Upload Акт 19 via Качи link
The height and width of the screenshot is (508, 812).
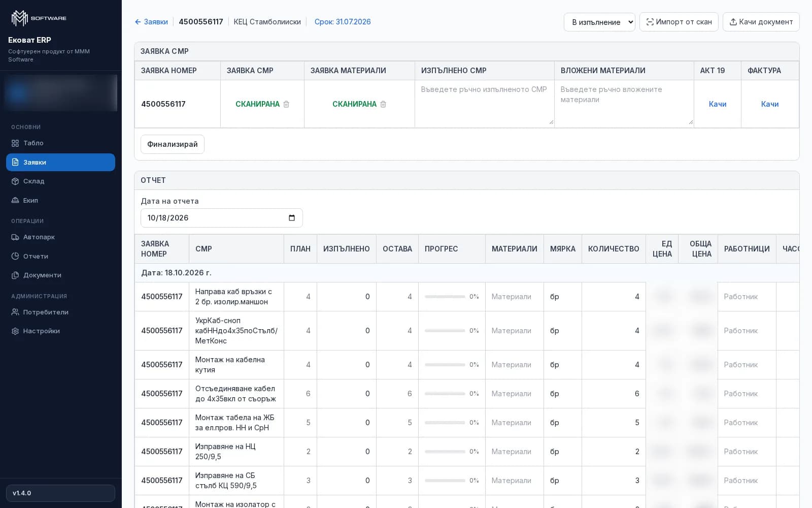tap(718, 104)
